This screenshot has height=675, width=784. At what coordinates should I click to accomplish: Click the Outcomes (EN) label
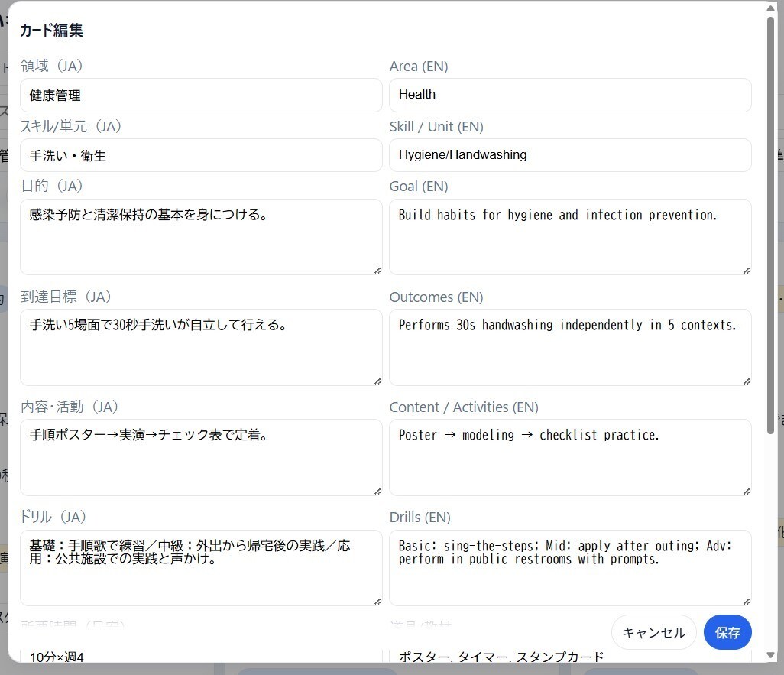point(436,297)
